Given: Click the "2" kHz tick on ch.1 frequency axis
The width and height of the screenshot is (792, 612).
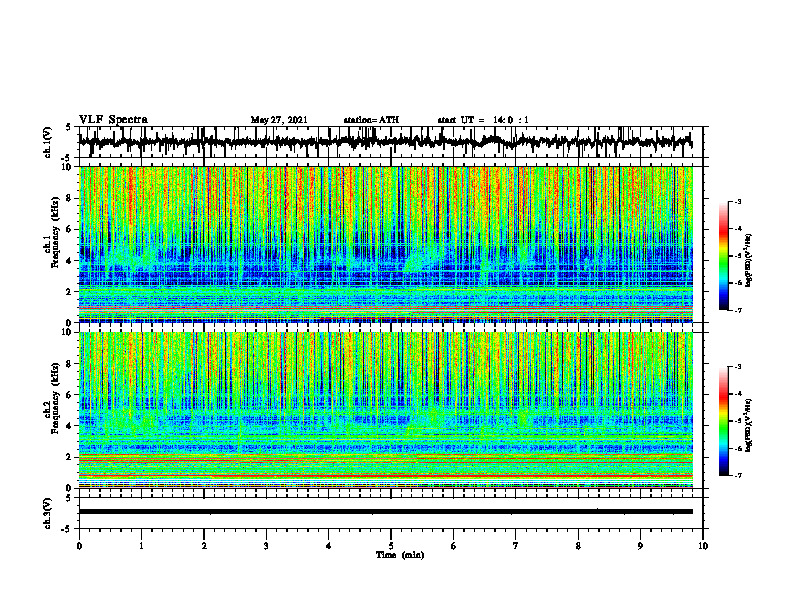Looking at the screenshot, I should point(70,291).
